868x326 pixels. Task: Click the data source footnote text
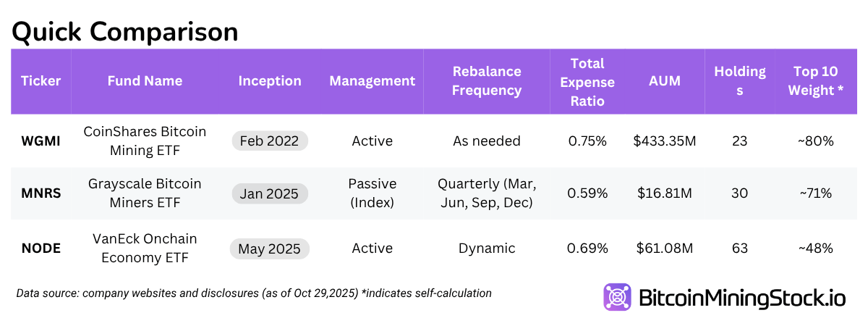coord(253,293)
